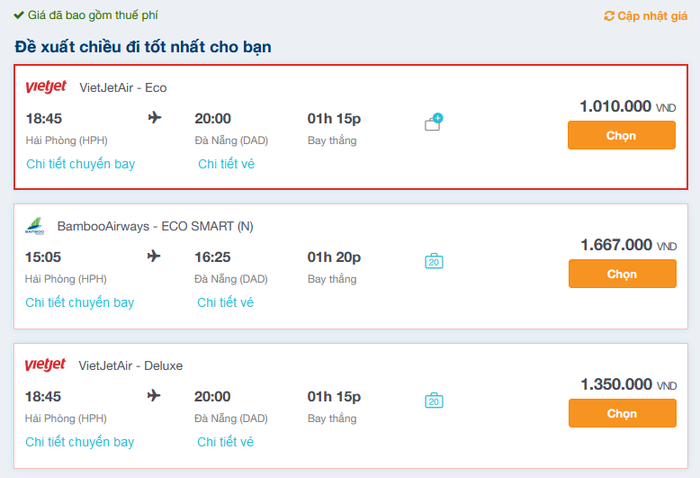Open Chi tiết chuyến bay for VietJetAir Eco
The image size is (700, 478).
pos(80,164)
